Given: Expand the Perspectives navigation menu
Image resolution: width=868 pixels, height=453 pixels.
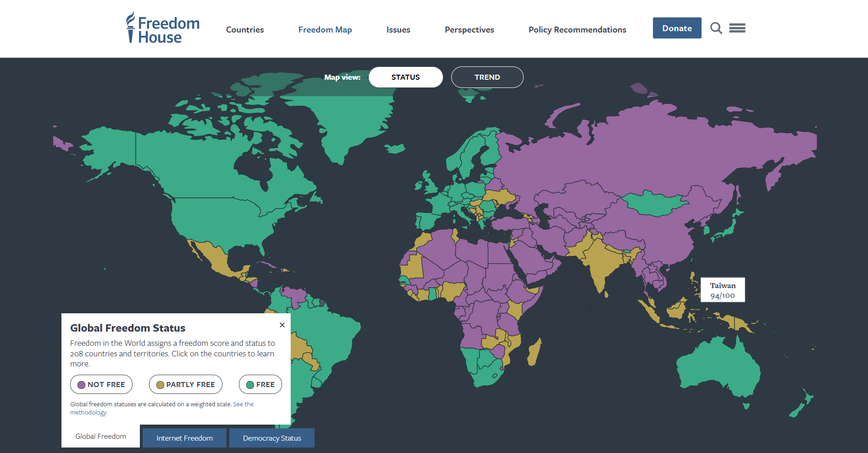Looking at the screenshot, I should click(469, 30).
